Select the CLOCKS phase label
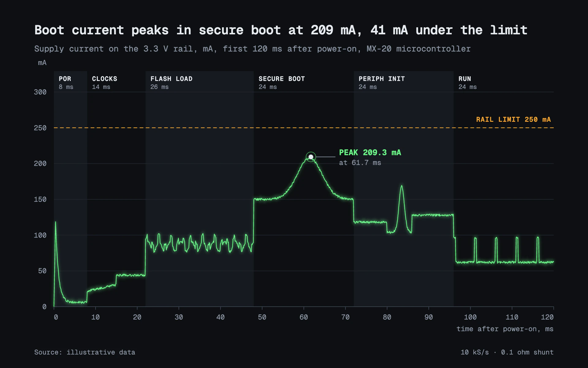Image resolution: width=588 pixels, height=368 pixels. click(x=104, y=79)
